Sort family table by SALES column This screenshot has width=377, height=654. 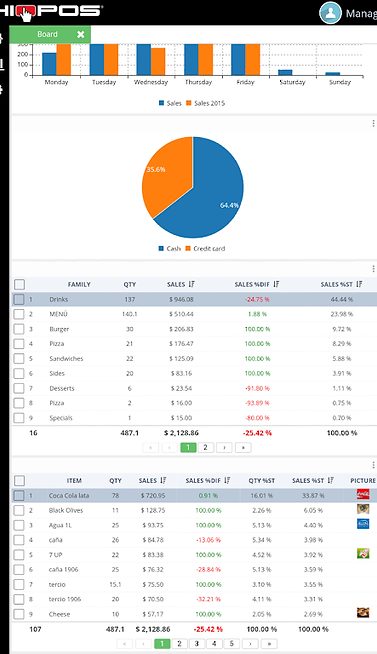pos(191,284)
